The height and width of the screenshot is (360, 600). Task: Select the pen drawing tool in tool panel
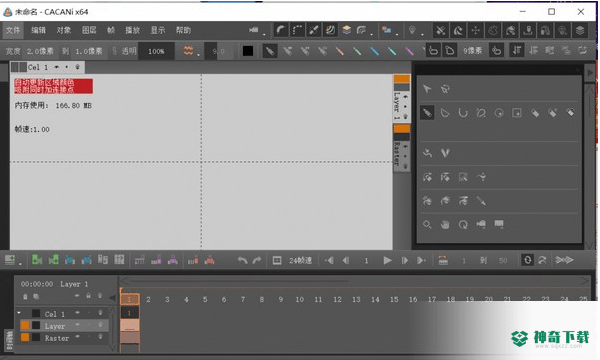(x=427, y=113)
